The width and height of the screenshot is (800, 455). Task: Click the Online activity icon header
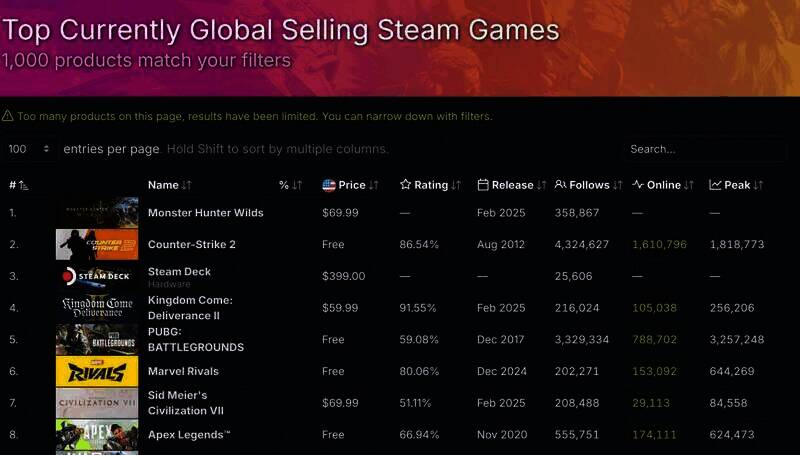click(663, 185)
